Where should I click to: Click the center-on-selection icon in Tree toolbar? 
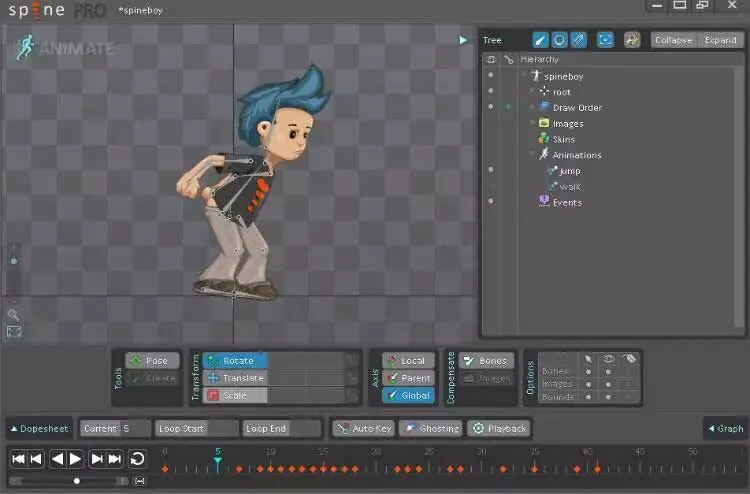[x=605, y=40]
